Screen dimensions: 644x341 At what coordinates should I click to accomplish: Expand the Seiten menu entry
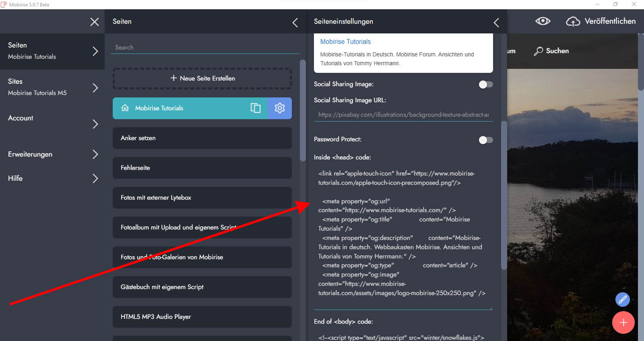95,51
